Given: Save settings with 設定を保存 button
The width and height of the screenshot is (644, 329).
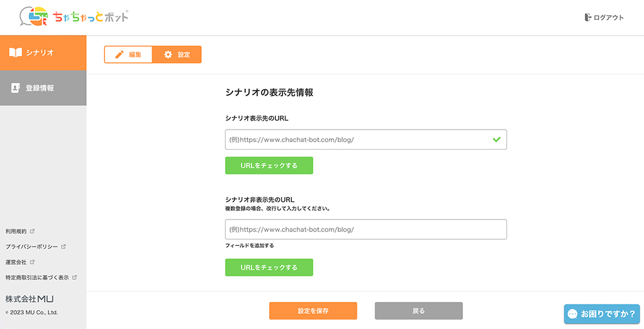Looking at the screenshot, I should 313,311.
